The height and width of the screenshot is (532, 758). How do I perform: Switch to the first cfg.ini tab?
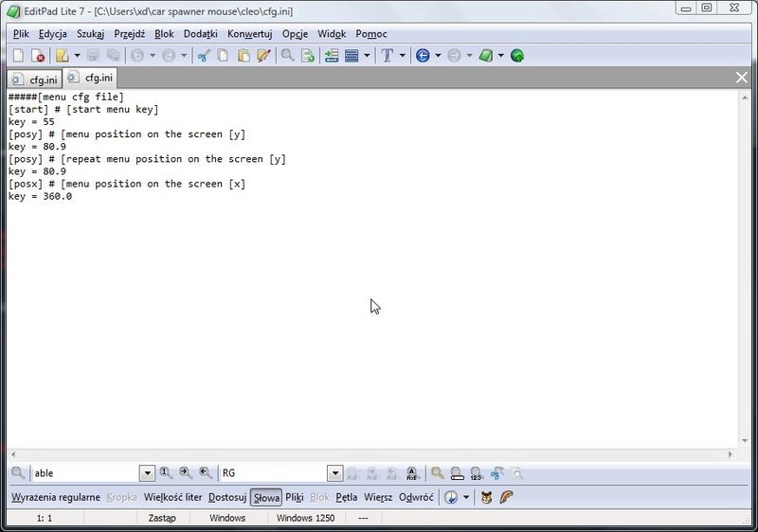pyautogui.click(x=34, y=80)
